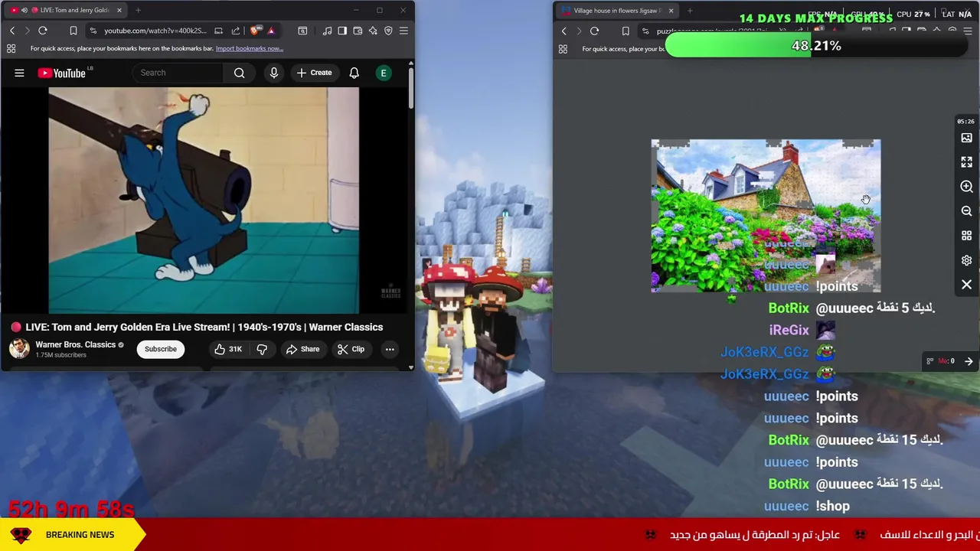Select the Village house in flowers Jigsaw tab

pos(617,11)
